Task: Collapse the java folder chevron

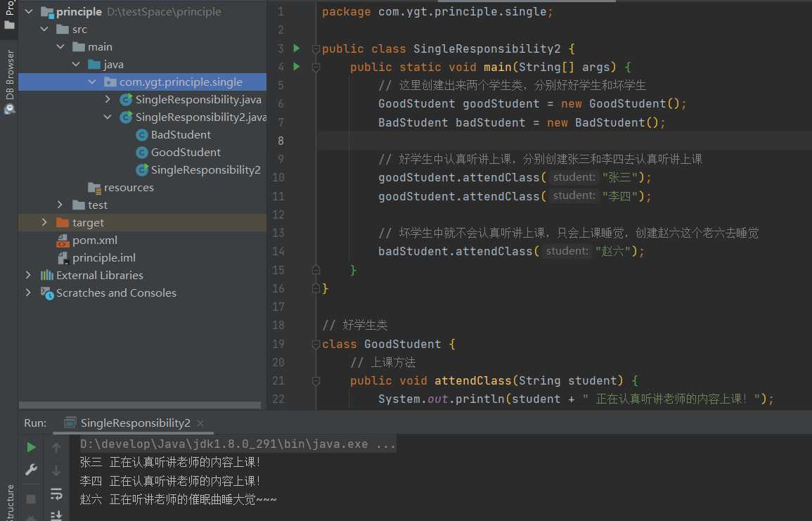Action: point(76,64)
